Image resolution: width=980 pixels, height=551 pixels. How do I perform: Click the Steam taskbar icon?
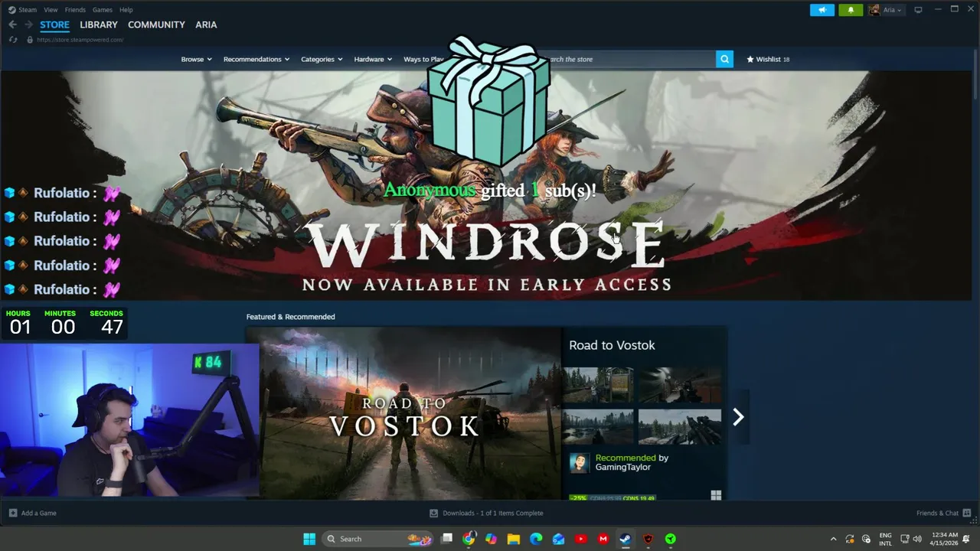pos(626,539)
